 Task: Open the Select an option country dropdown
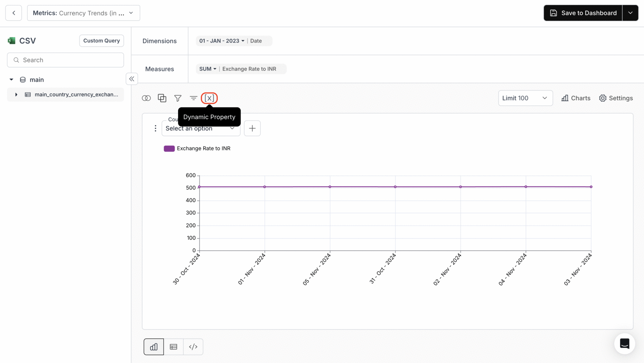coord(201,128)
